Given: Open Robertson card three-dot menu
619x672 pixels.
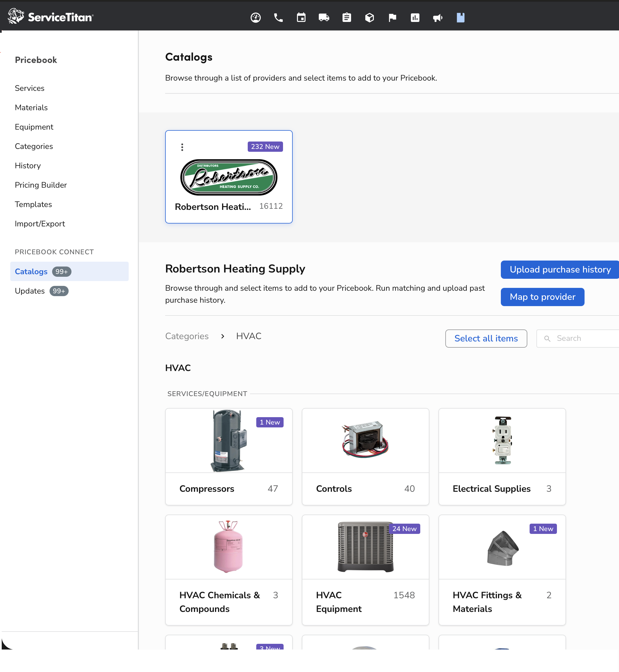Looking at the screenshot, I should pos(182,147).
